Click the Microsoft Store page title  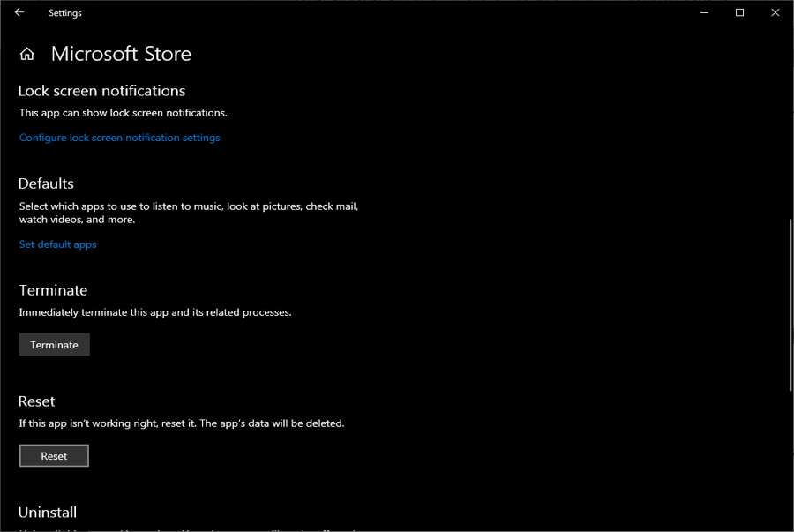click(121, 54)
